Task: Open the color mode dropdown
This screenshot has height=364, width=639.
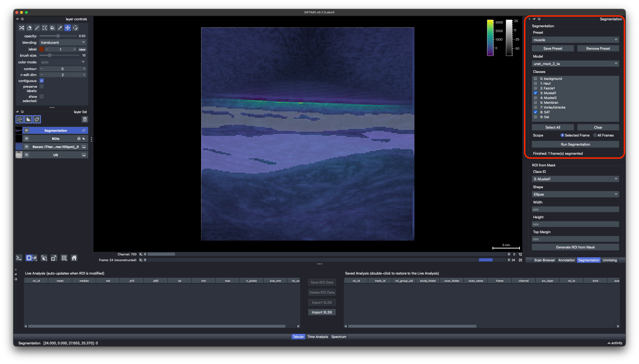Action: tap(63, 62)
